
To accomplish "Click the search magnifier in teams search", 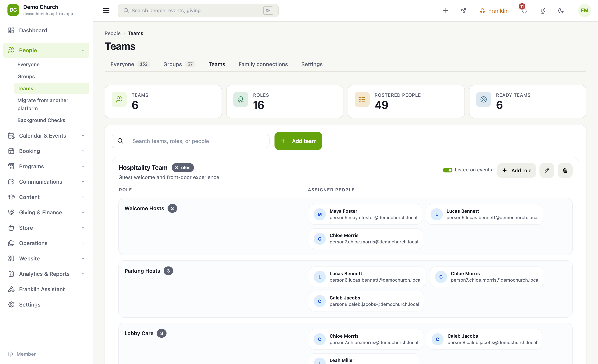I will point(120,141).
